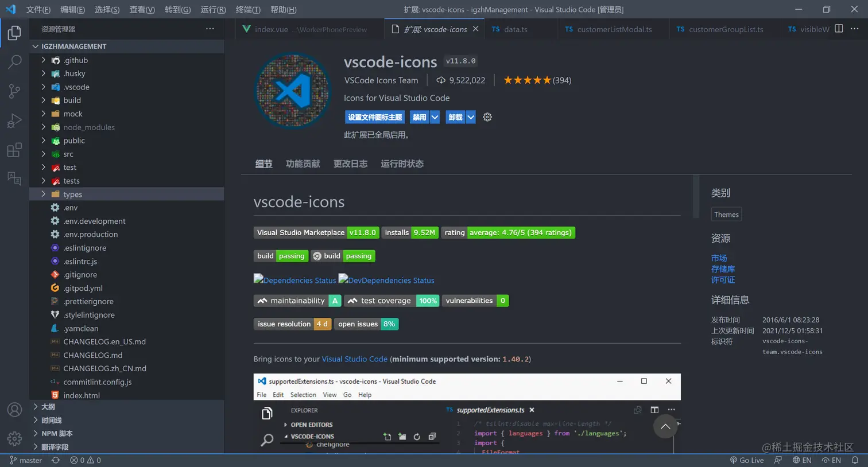Click the split editor icon
The image size is (868, 467).
point(839,29)
